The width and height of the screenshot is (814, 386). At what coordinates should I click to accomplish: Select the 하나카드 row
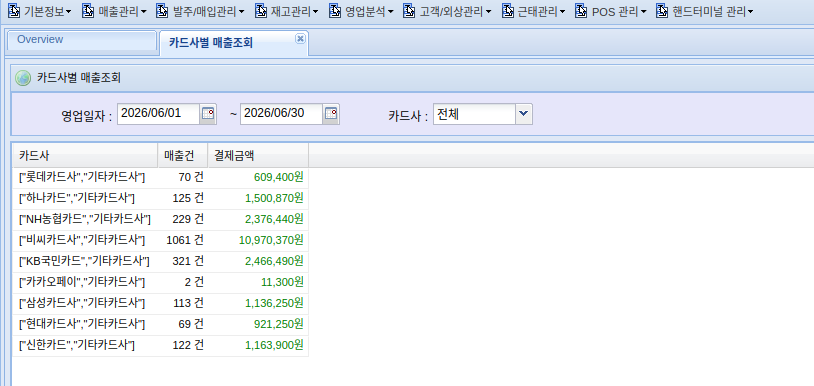(x=160, y=199)
